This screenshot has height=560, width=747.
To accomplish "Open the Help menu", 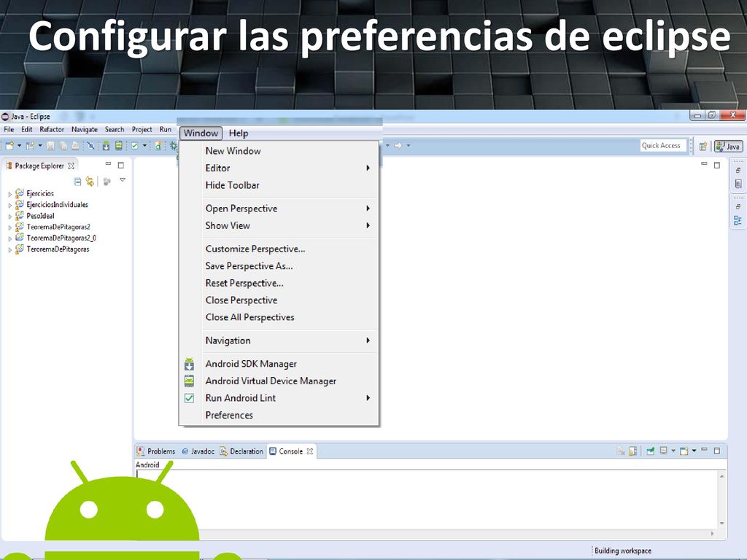I will click(239, 133).
